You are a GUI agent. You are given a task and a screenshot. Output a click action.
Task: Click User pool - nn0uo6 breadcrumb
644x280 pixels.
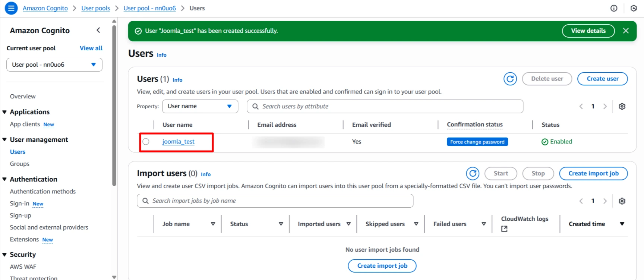(149, 8)
